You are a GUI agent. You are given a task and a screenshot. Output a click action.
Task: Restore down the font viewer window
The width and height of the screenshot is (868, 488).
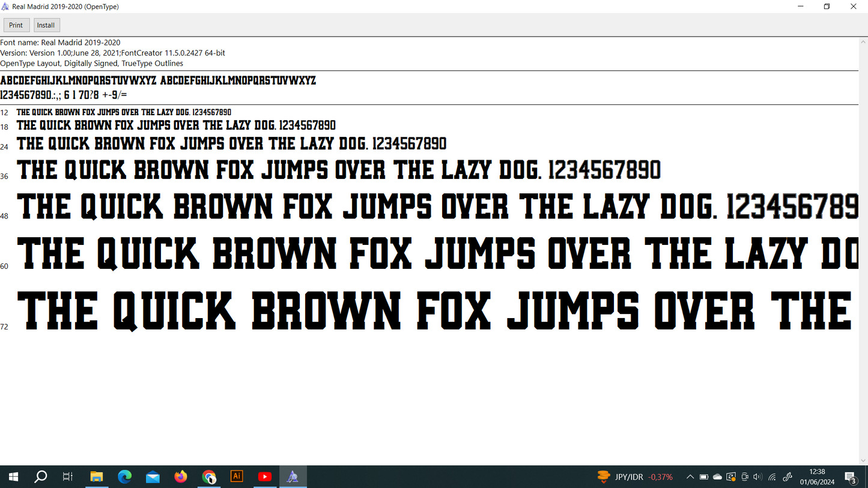(x=827, y=7)
